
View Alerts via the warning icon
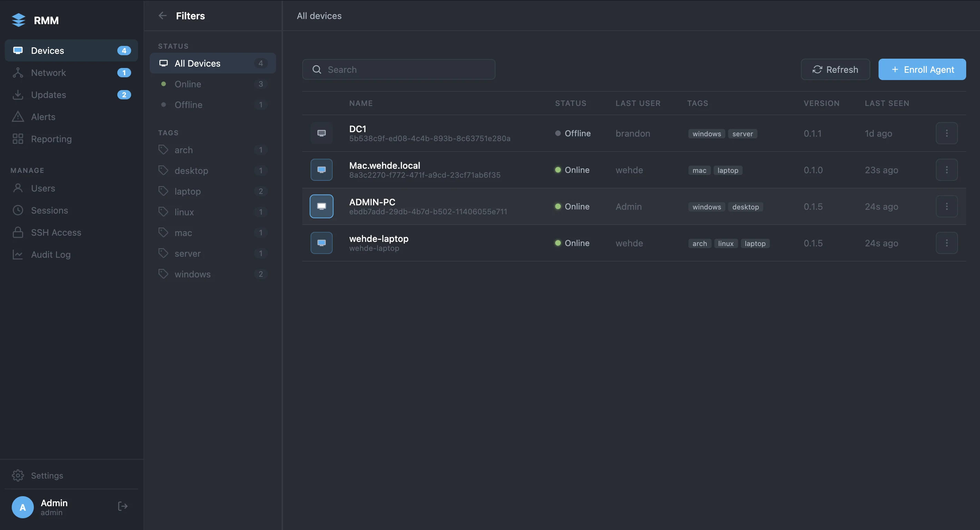[18, 117]
